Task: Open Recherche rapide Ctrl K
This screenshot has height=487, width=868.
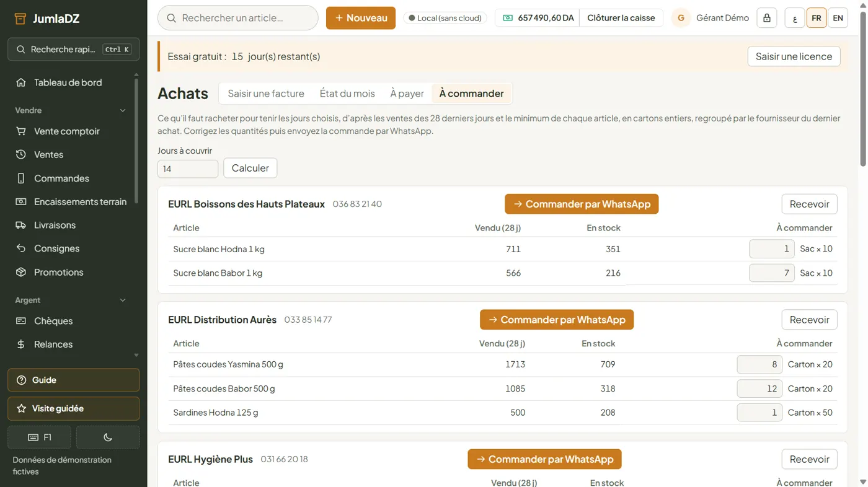Action: [73, 50]
